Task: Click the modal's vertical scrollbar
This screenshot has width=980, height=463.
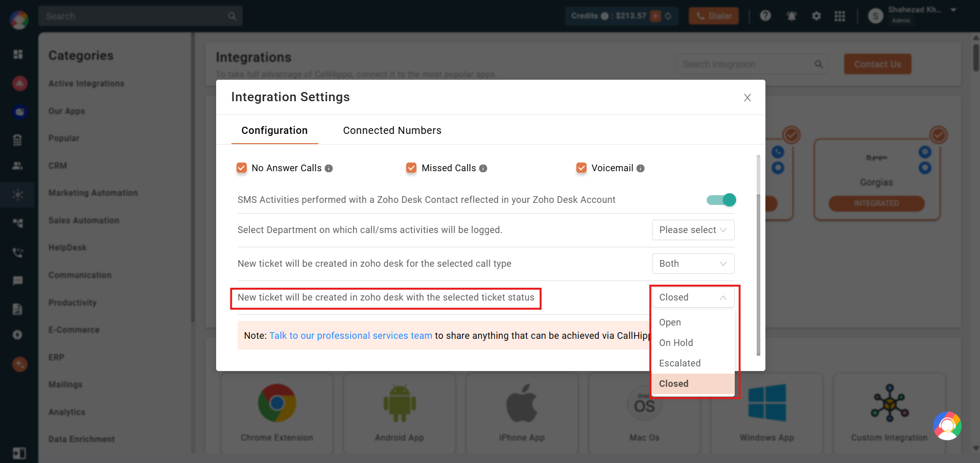Action: pyautogui.click(x=758, y=255)
